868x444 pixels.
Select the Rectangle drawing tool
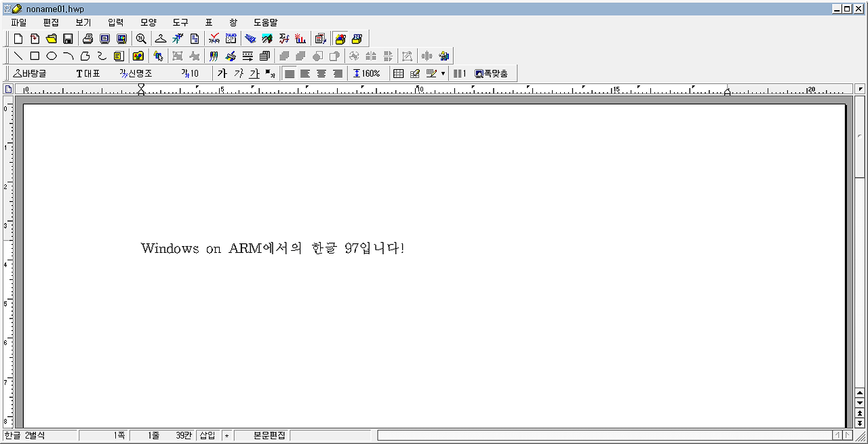point(35,56)
